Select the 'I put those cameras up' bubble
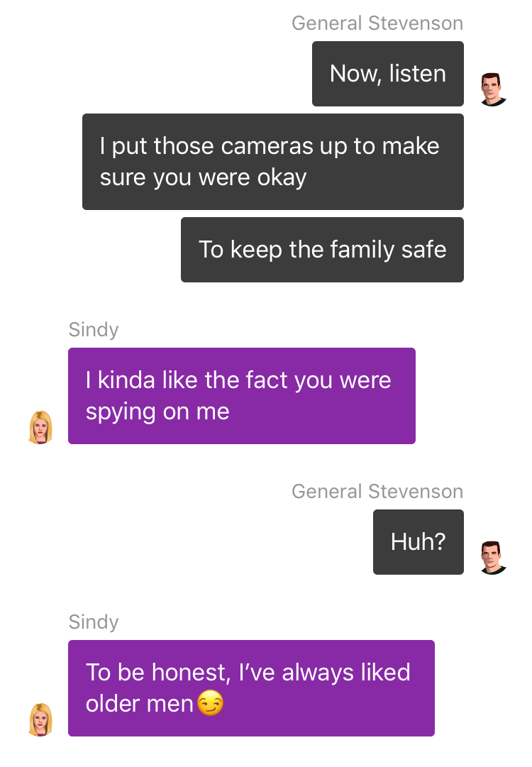 (x=273, y=162)
